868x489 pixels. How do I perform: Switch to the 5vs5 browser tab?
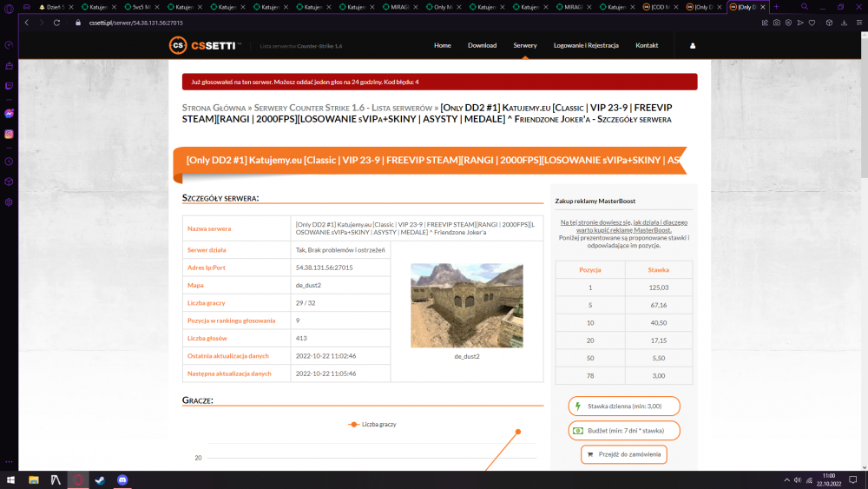(137, 7)
